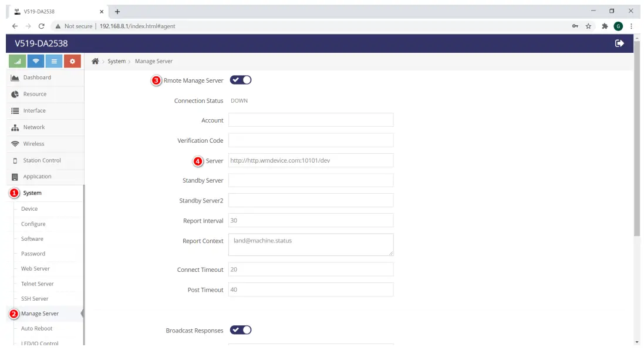Click the Standby Server input field
The image size is (644, 357).
pos(311,180)
